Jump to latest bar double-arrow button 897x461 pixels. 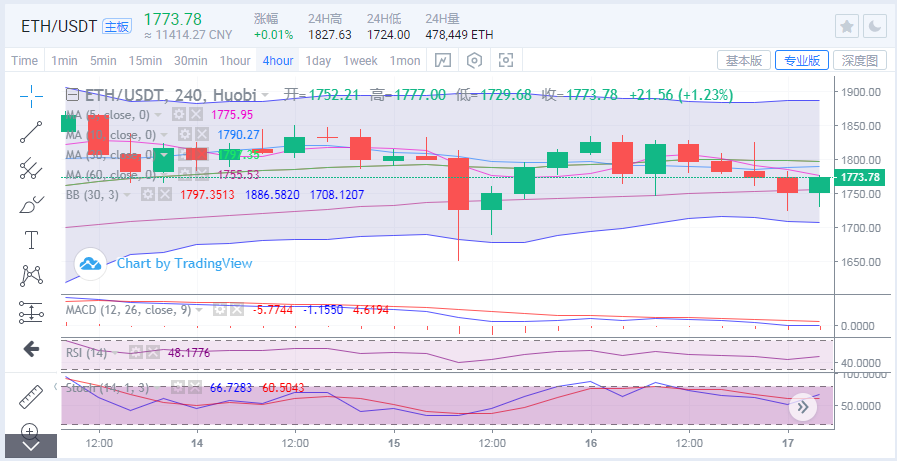[x=803, y=407]
